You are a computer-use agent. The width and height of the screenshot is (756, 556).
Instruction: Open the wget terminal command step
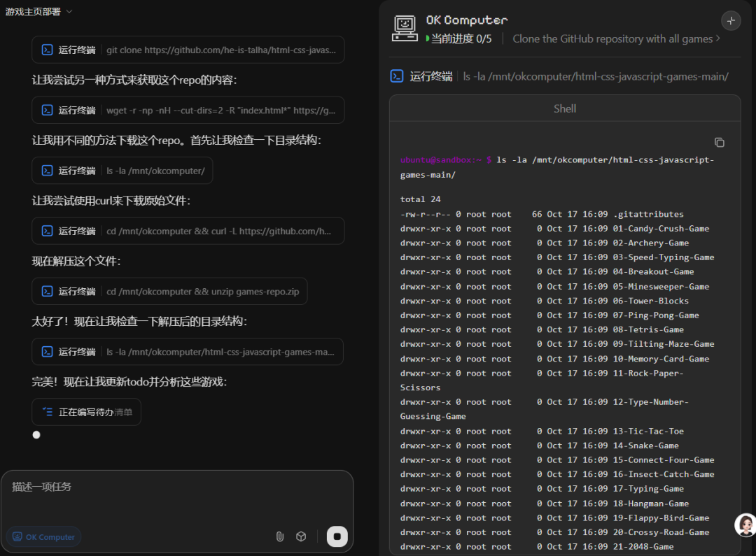188,111
